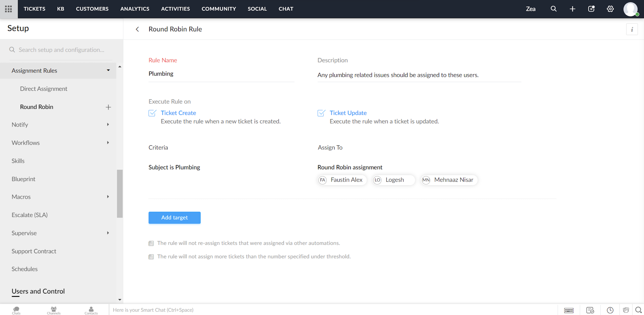This screenshot has height=315, width=644.
Task: Open the clock icon in bottom bar
Action: (x=610, y=310)
